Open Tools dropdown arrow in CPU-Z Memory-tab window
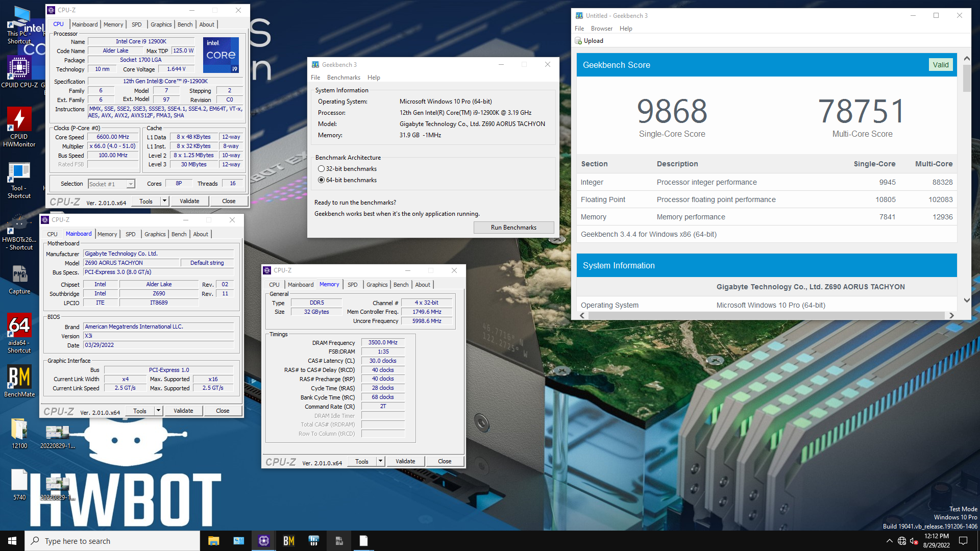980x551 pixels. point(381,461)
